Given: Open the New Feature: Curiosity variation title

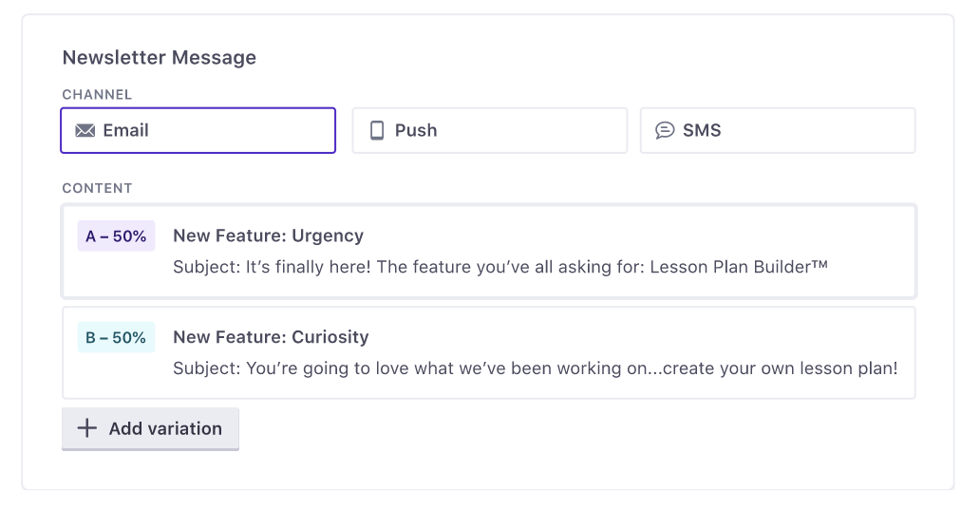Looking at the screenshot, I should (271, 337).
